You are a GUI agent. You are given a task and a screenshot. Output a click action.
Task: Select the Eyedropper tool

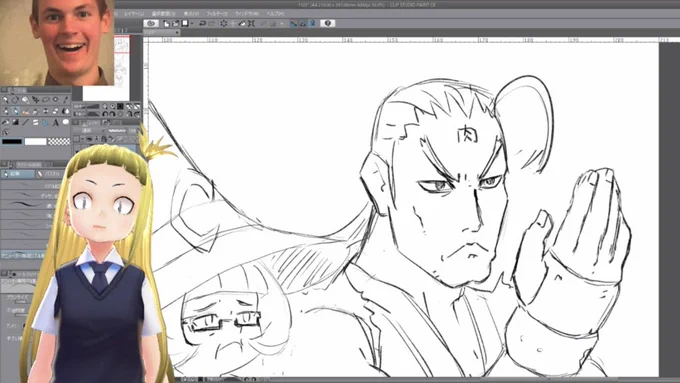[x=66, y=99]
